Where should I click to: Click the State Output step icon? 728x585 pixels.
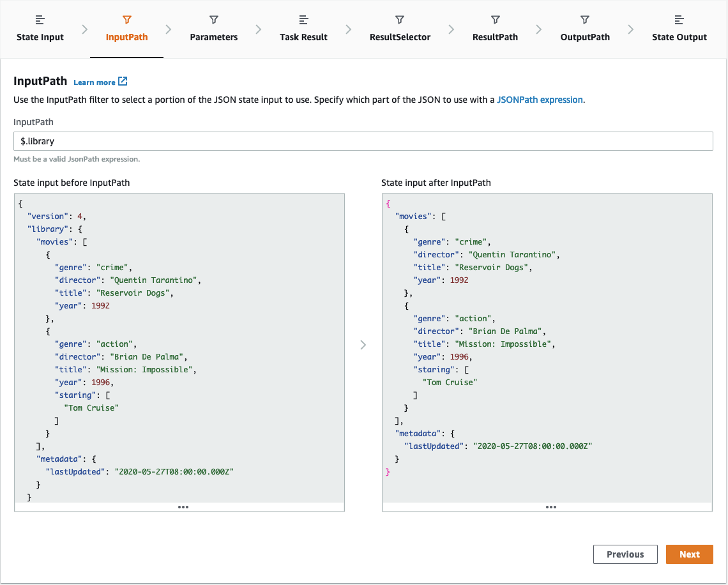point(679,20)
